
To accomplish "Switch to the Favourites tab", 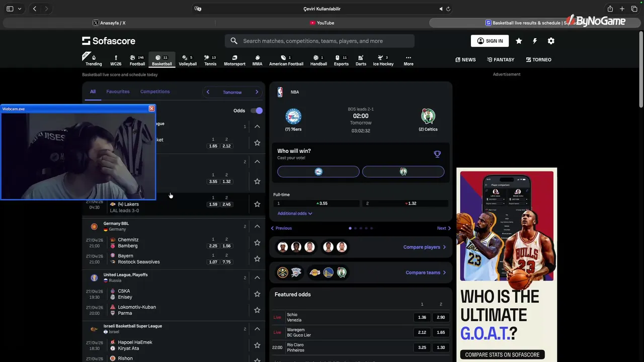I will tap(118, 92).
